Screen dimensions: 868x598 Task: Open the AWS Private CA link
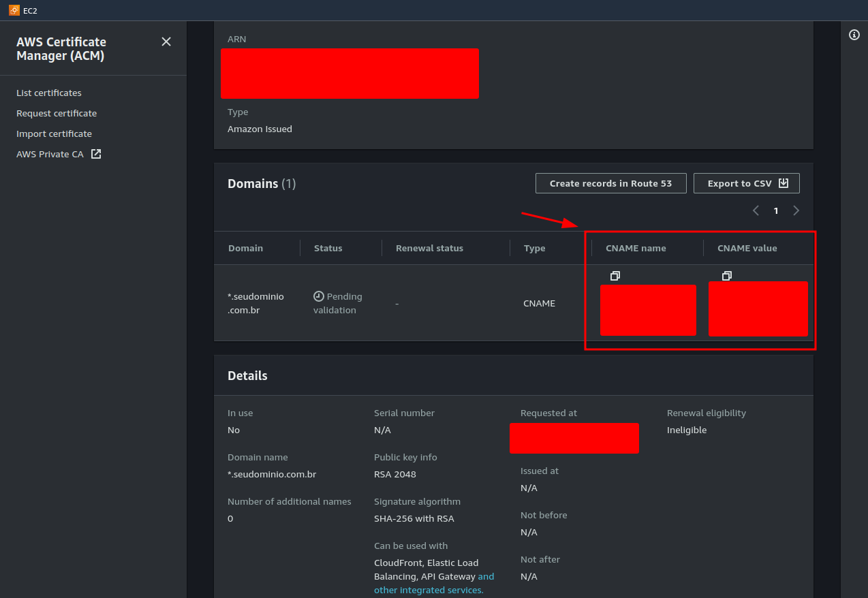(x=50, y=154)
